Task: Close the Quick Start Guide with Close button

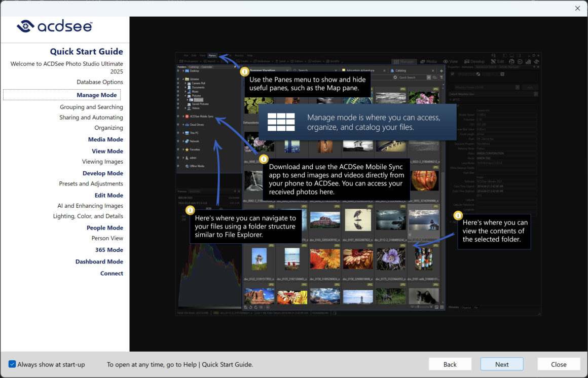Action: 559,364
